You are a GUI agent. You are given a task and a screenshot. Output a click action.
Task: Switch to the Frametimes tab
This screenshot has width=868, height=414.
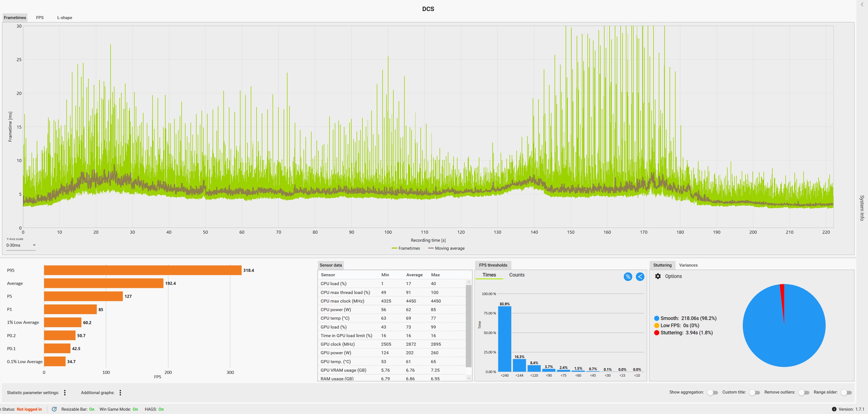tap(15, 17)
